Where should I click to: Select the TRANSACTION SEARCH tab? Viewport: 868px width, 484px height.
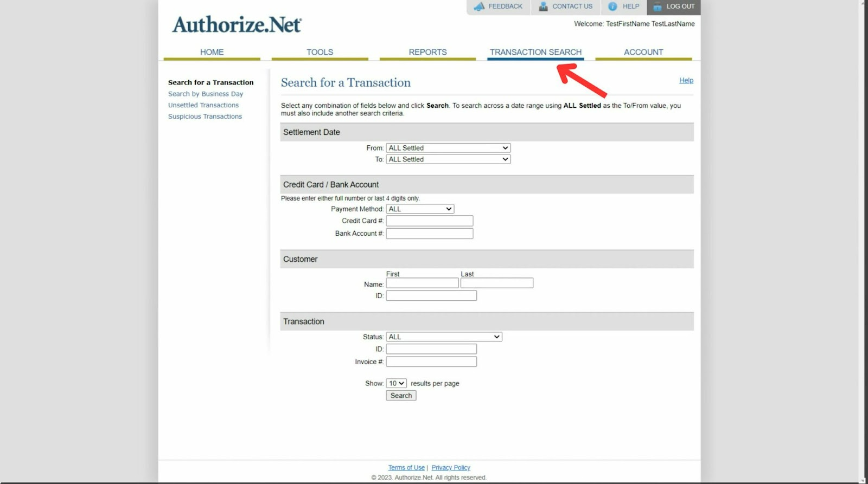pyautogui.click(x=535, y=52)
